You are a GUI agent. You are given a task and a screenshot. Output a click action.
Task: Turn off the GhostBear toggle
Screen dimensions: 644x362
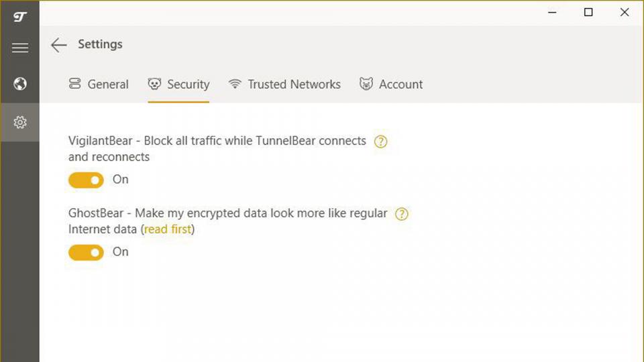pos(86,252)
